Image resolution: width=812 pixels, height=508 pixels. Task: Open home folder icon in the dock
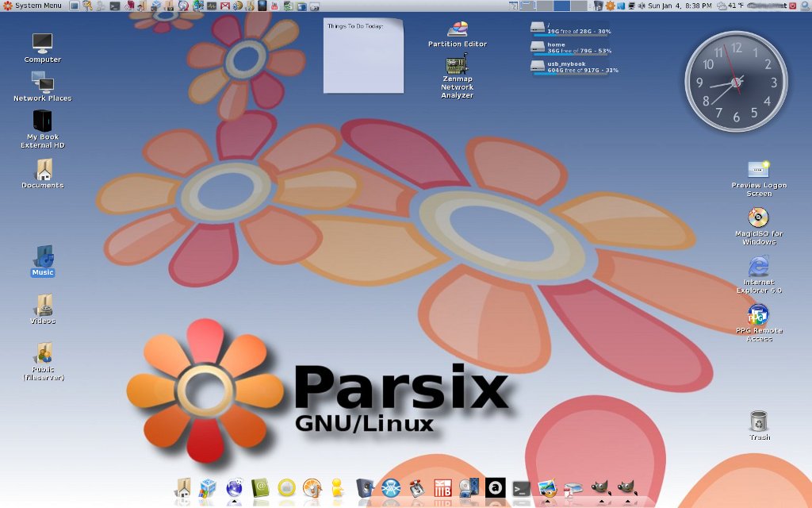pyautogui.click(x=183, y=488)
